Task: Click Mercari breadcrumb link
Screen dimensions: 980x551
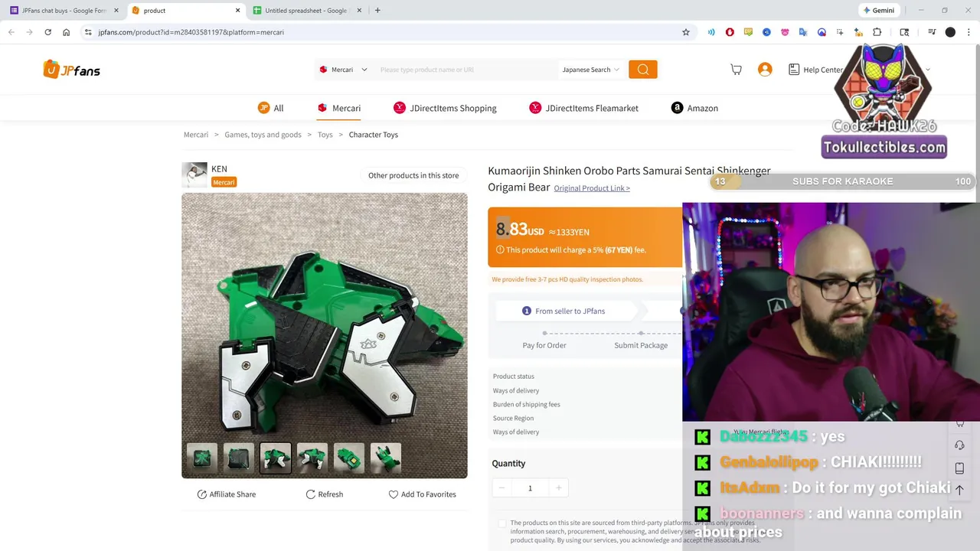Action: [196, 135]
